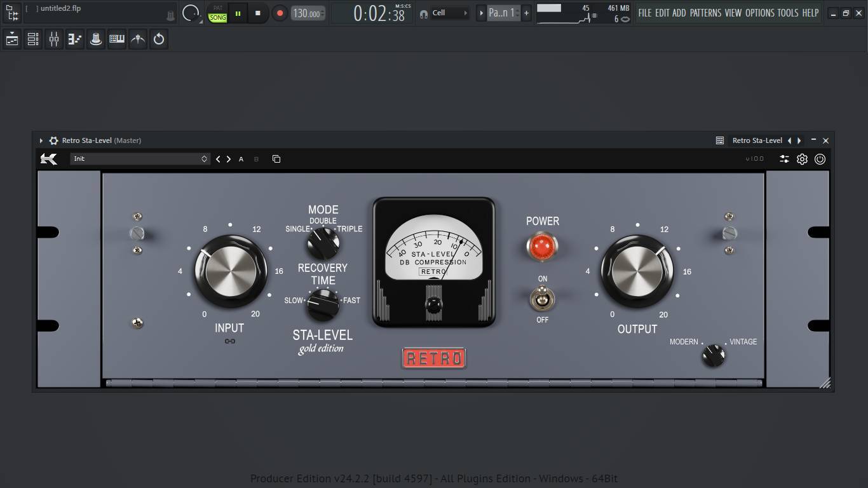The image size is (868, 488).
Task: Copy A to B settings icon
Action: [x=276, y=159]
